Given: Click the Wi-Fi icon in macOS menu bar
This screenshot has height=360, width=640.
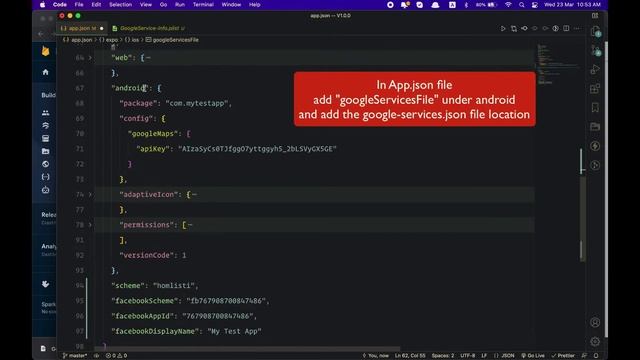Looking at the screenshot, I should [508, 4].
